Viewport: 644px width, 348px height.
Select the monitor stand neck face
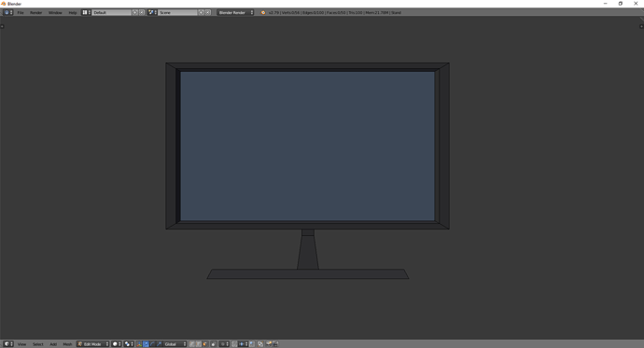pyautogui.click(x=308, y=253)
